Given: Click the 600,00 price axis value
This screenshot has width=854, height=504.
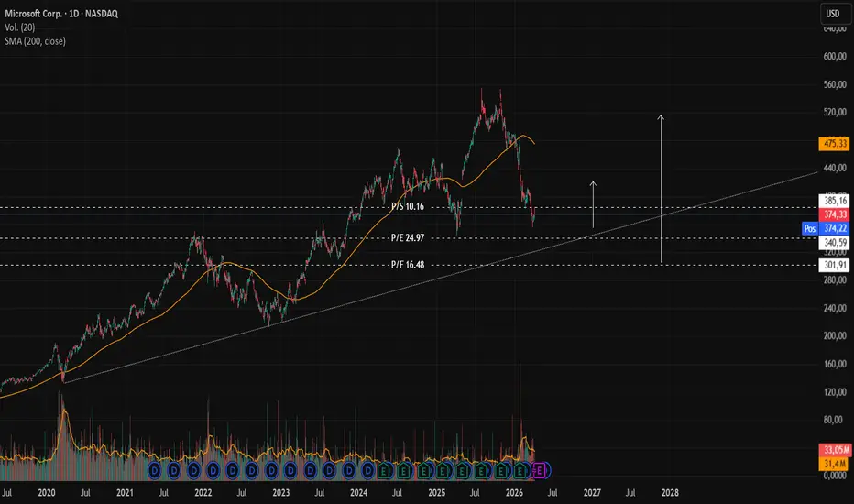Looking at the screenshot, I should pos(835,56).
